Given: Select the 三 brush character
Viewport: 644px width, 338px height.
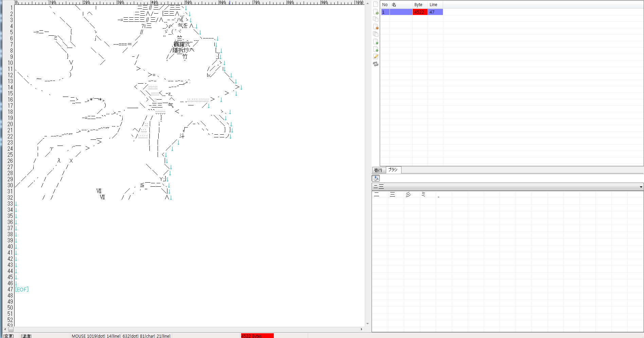Looking at the screenshot, I should tap(393, 195).
